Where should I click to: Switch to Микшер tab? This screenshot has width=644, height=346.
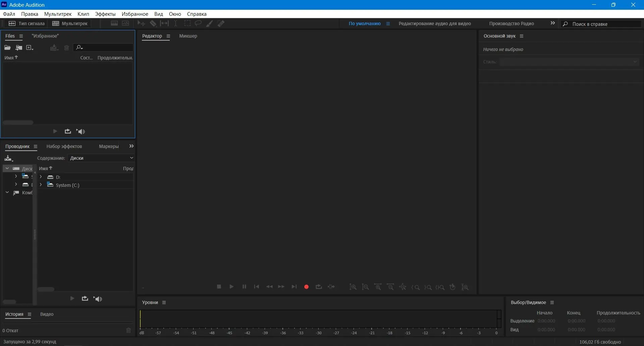point(188,36)
